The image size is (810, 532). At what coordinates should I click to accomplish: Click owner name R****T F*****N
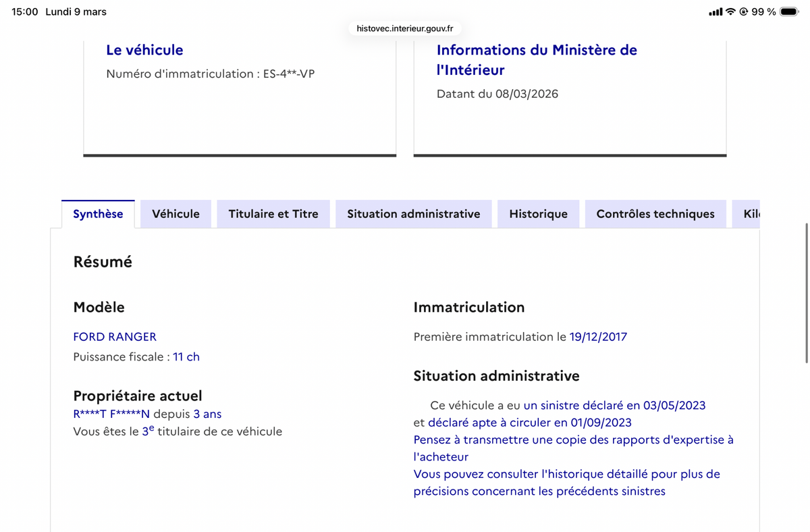[x=111, y=415]
